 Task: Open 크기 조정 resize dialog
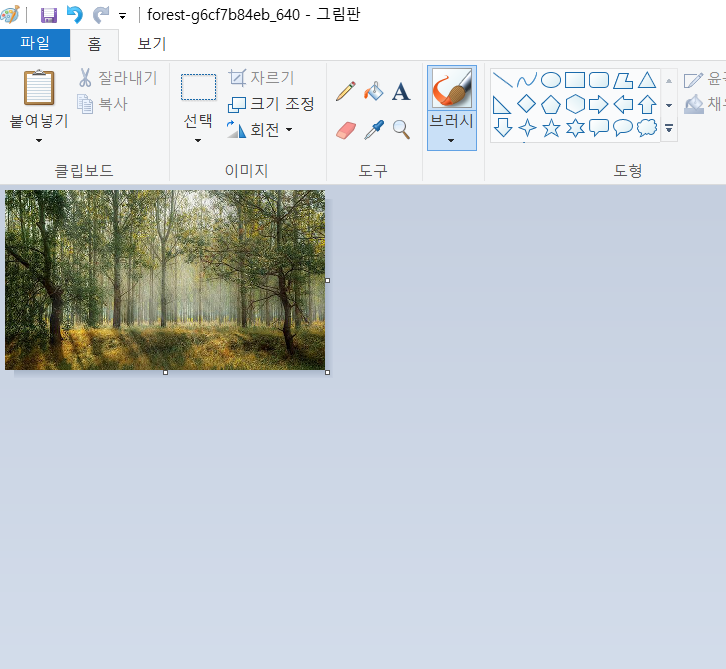point(271,104)
